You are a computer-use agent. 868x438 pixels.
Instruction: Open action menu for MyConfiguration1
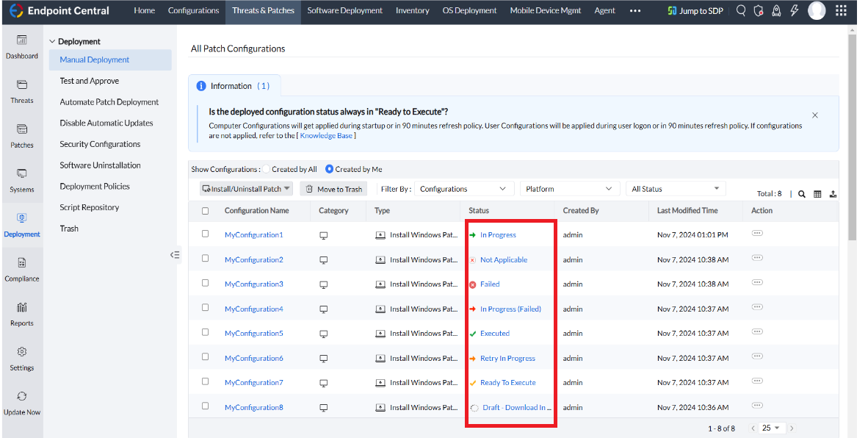(756, 233)
